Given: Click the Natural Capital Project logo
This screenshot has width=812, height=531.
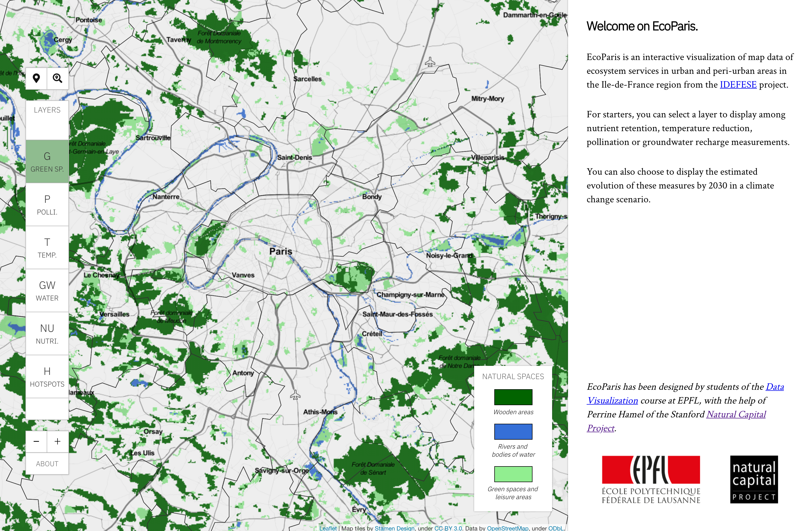Looking at the screenshot, I should [x=754, y=479].
